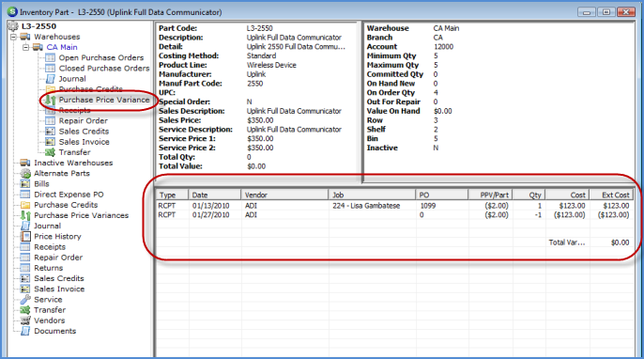Sort by the PO column header
Screen dimensions: 644x359
point(442,195)
